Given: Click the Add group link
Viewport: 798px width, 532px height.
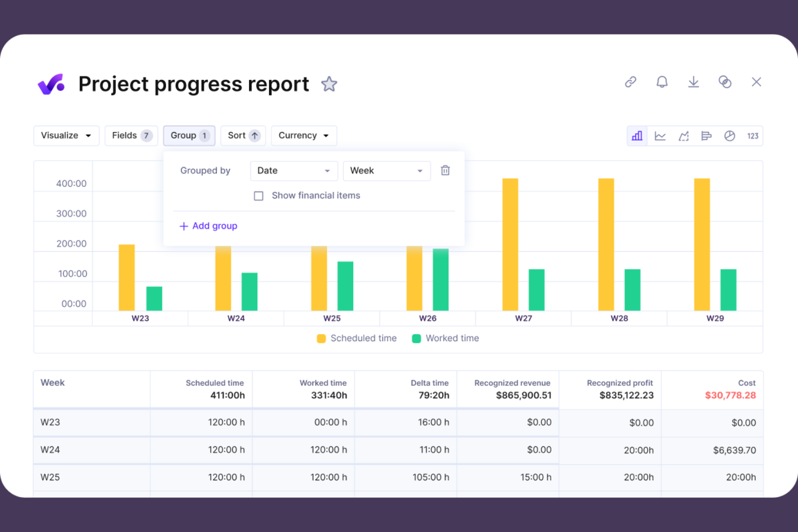Looking at the screenshot, I should click(x=209, y=226).
